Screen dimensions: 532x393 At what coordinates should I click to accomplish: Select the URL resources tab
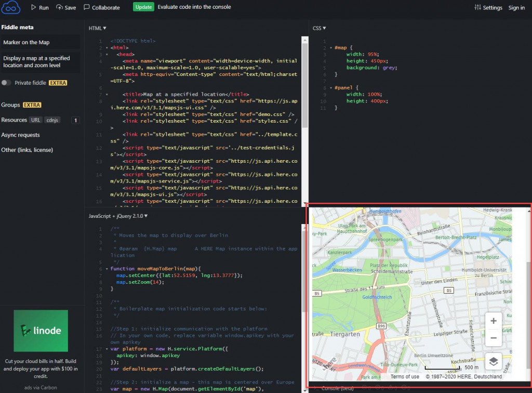pos(36,120)
